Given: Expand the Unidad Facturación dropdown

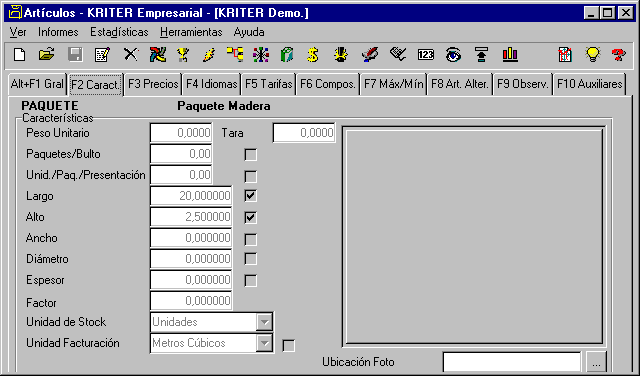Looking at the screenshot, I should (x=264, y=343).
